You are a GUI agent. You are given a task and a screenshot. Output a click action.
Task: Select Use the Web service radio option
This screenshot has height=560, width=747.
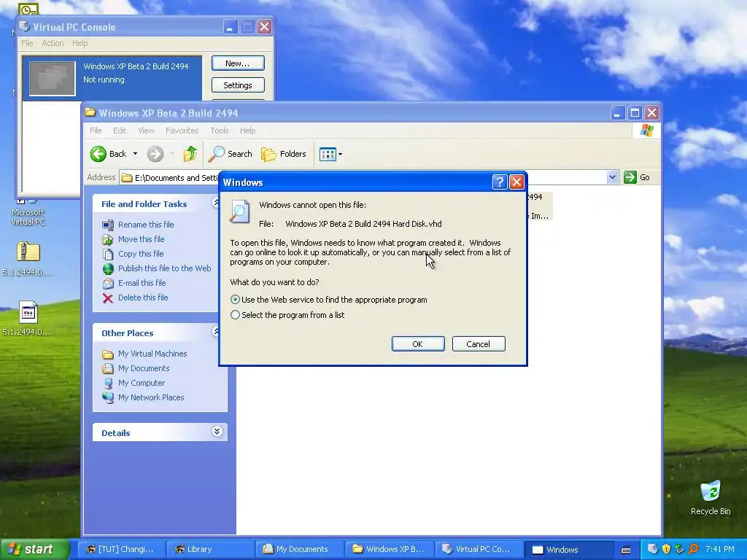pos(235,300)
